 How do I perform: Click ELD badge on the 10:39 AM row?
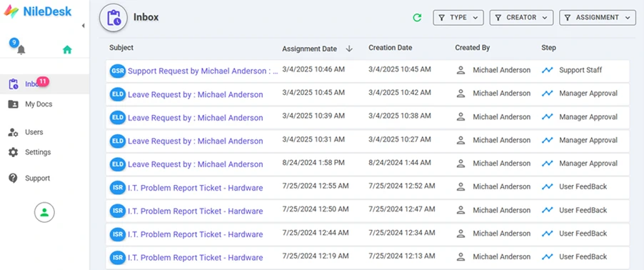point(118,118)
